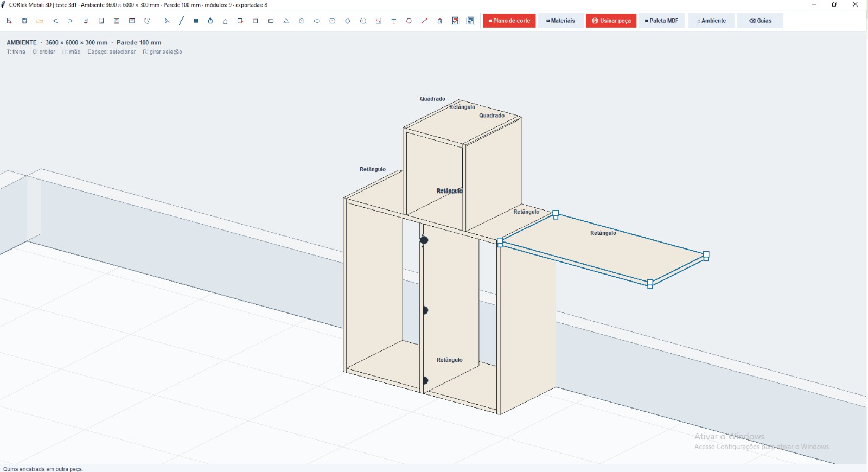Viewport: 868px width, 472px height.
Task: Save the project with floppy icon
Action: (24, 21)
